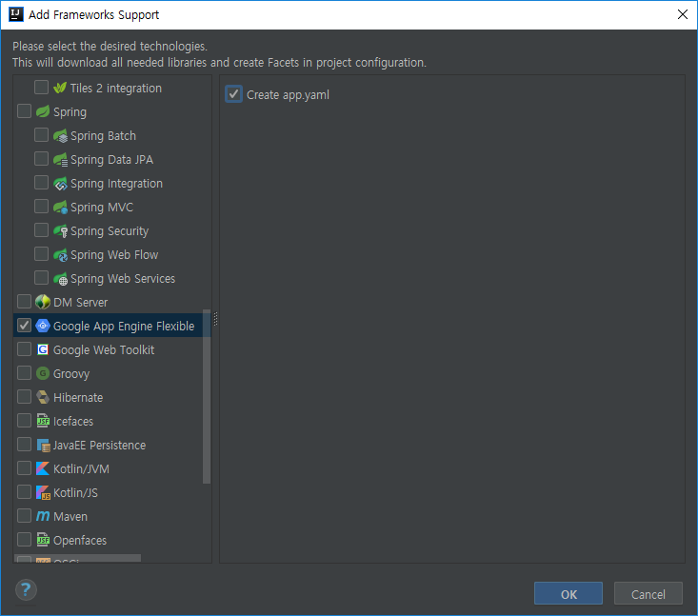Enable the Kotlin/JS checkbox

pyautogui.click(x=24, y=492)
